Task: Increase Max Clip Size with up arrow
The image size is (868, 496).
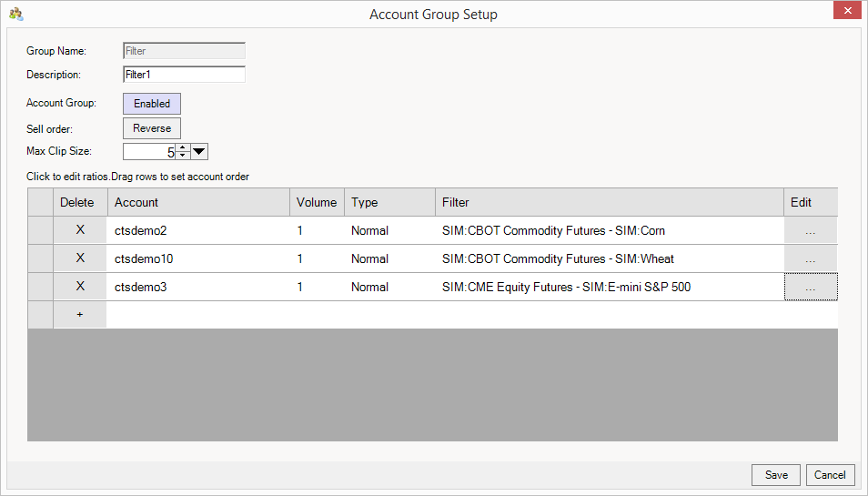Action: click(182, 147)
